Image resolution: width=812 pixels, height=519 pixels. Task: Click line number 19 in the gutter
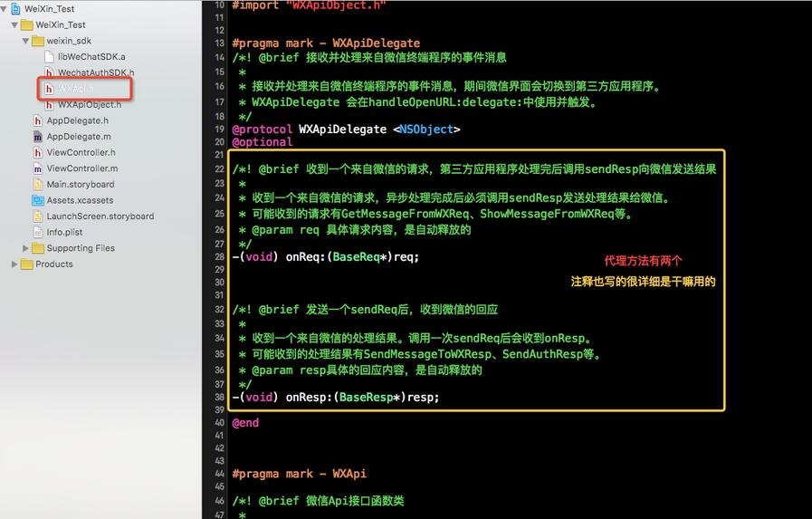219,130
